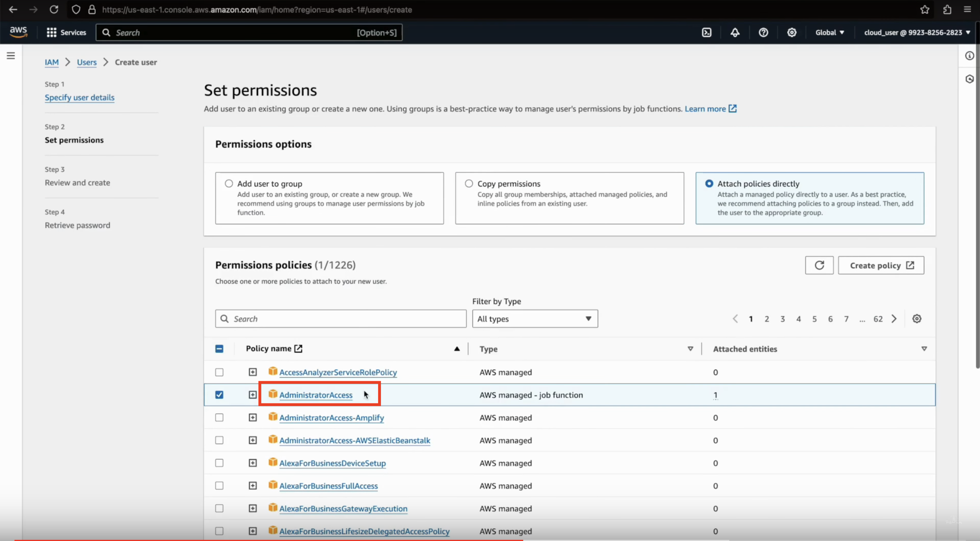The width and height of the screenshot is (980, 541).
Task: Go to next policies page arrow
Action: (x=894, y=319)
